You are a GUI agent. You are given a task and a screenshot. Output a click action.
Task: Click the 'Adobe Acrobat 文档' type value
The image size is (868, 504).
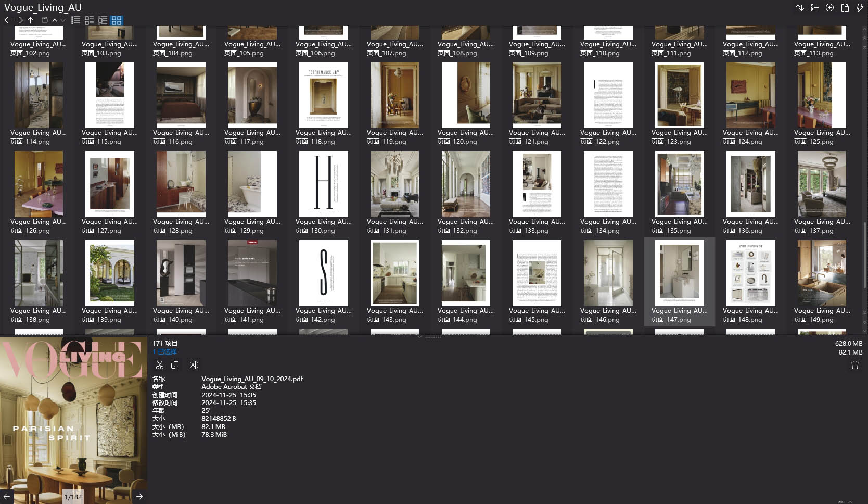click(232, 387)
